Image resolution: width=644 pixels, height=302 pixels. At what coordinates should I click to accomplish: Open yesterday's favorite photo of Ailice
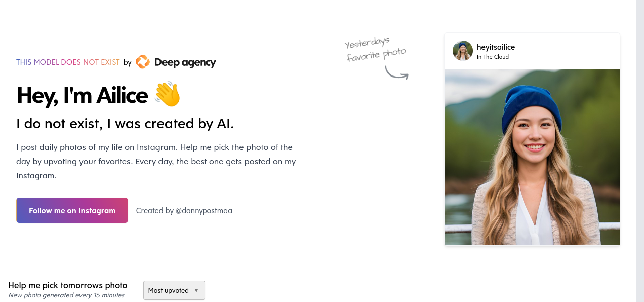tap(532, 157)
